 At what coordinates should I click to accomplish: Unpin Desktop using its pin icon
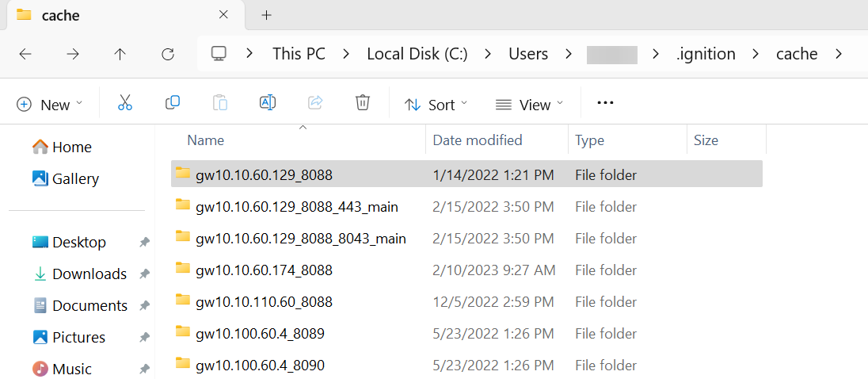(144, 242)
